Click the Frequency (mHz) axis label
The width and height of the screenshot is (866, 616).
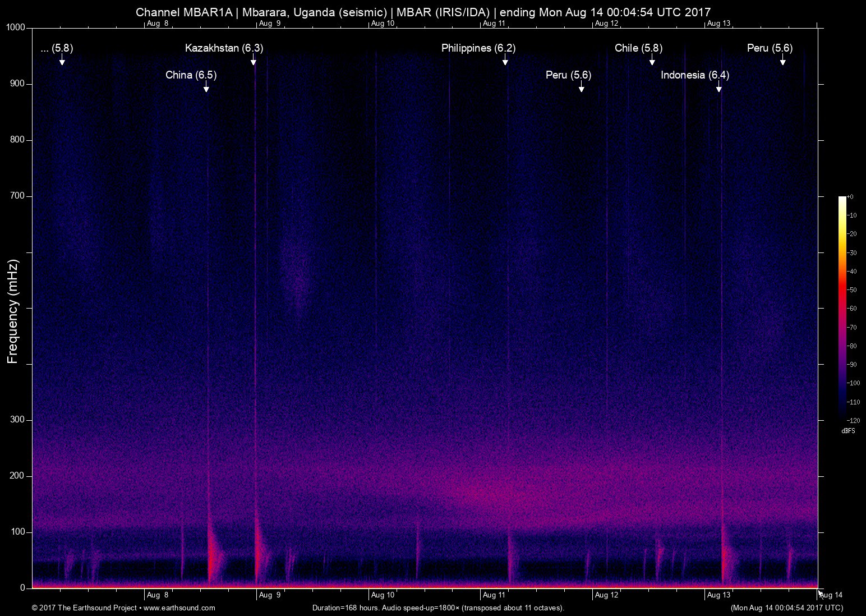point(13,311)
